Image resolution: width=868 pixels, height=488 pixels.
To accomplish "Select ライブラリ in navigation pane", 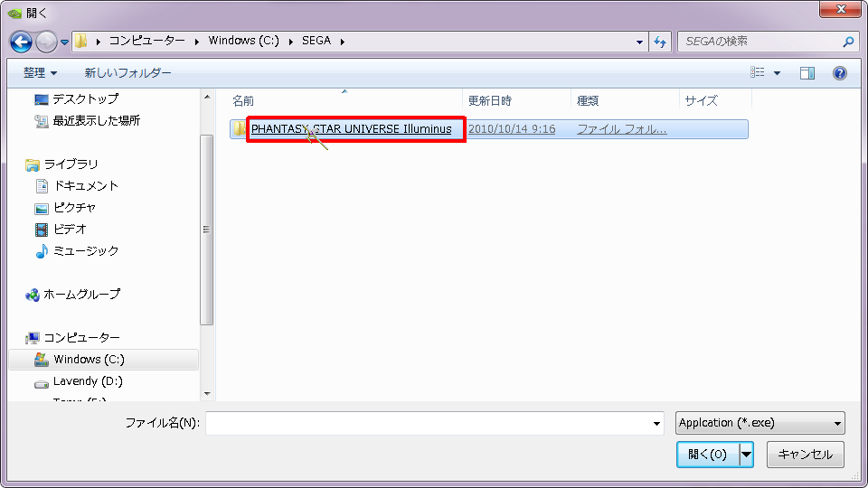I will coord(71,164).
